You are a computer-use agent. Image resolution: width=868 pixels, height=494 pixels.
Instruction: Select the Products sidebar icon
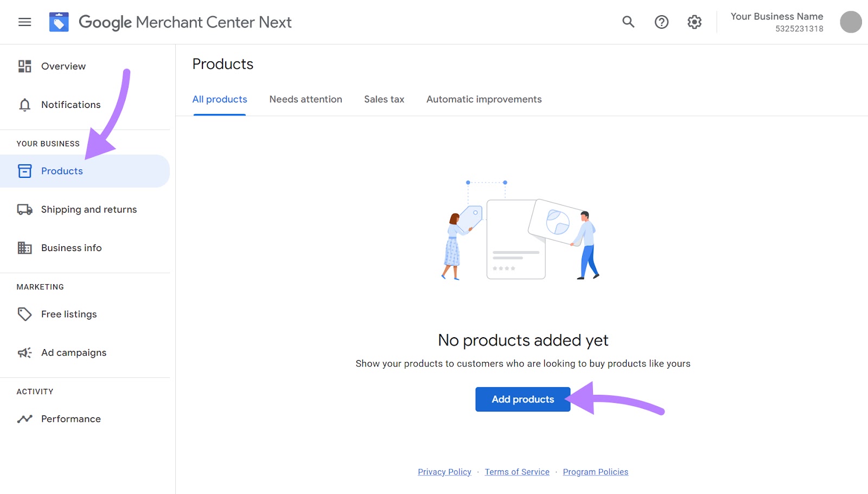click(x=24, y=171)
